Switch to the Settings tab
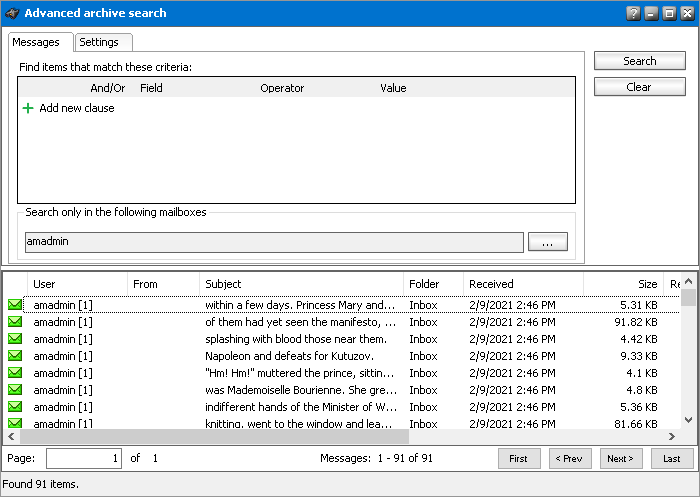Image resolution: width=700 pixels, height=497 pixels. click(x=99, y=42)
